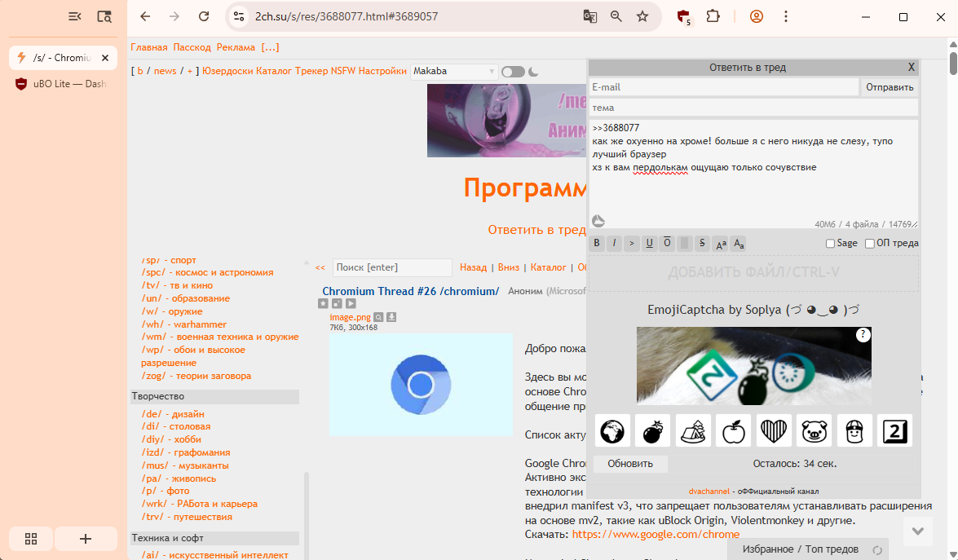958x560 pixels.
Task: Click Отправить to submit reply
Action: 890,87
